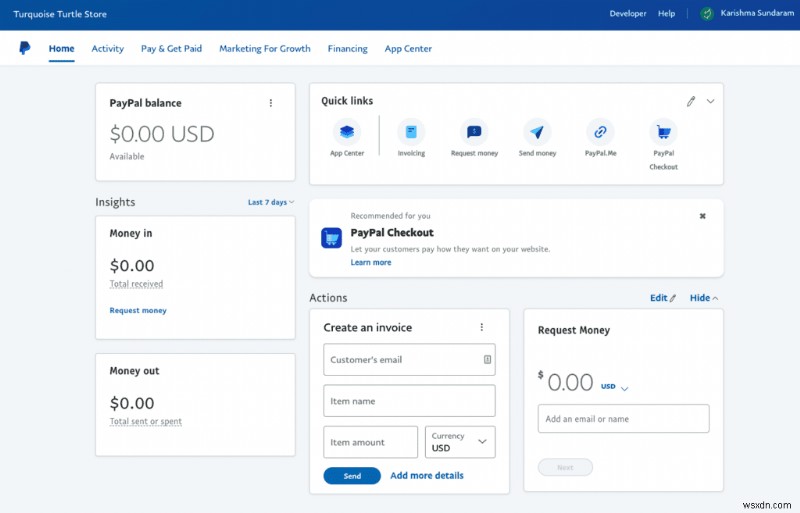
Task: Click the Send money paper plane icon
Action: click(x=537, y=132)
